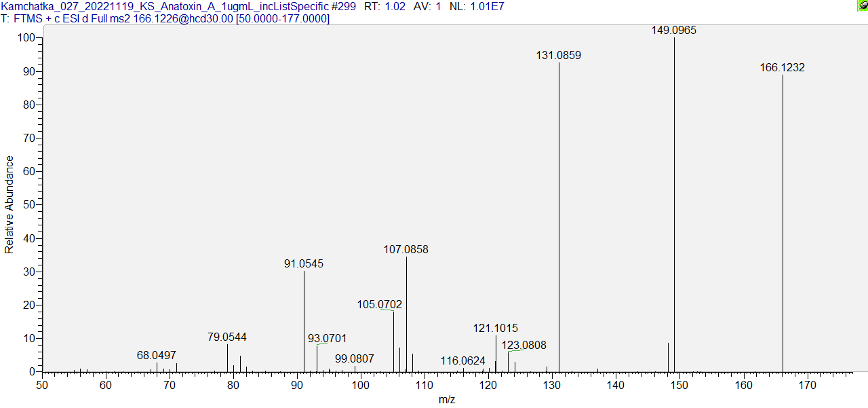Select the 107.0858 fragment peak label
The height and width of the screenshot is (408, 868).
coord(406,250)
